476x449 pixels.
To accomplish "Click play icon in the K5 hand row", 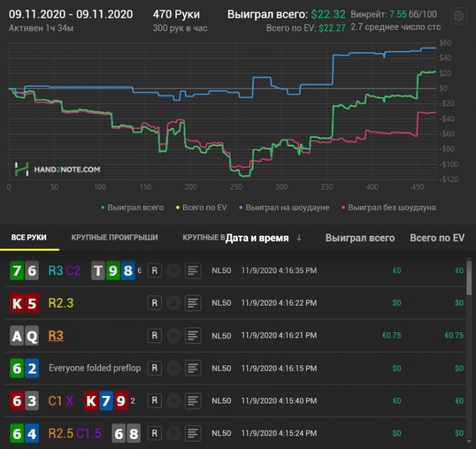I will 173,302.
